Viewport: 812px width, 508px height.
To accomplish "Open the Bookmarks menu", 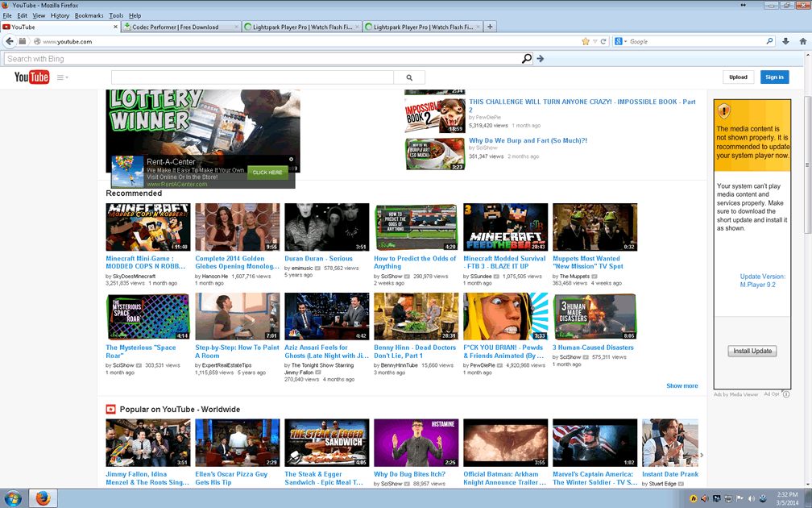I will [89, 15].
